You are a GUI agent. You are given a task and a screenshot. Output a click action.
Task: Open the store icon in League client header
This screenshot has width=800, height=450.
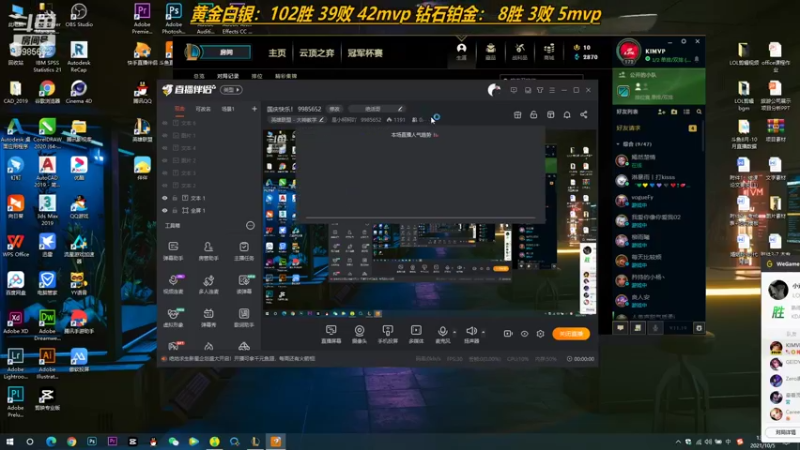click(x=549, y=51)
